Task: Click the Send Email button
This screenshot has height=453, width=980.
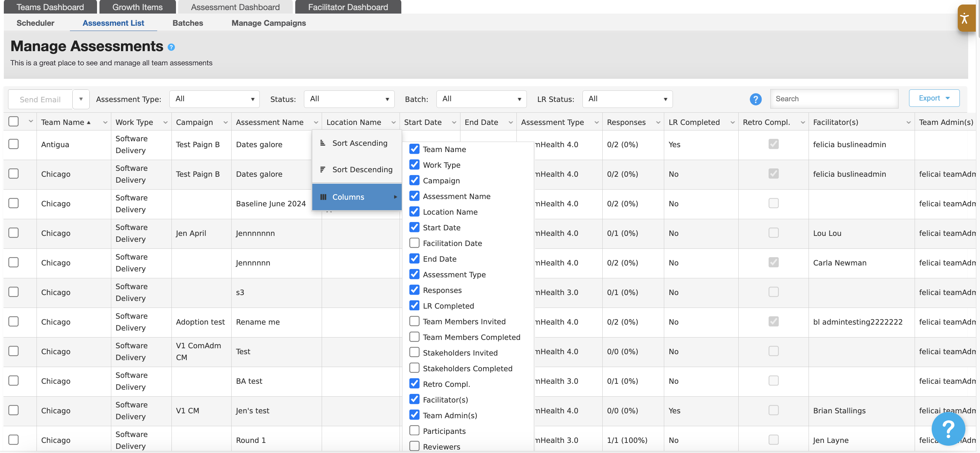Action: click(x=40, y=100)
